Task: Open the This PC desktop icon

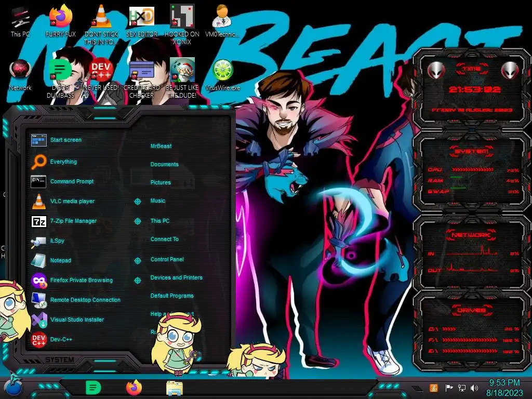Action: coord(20,21)
